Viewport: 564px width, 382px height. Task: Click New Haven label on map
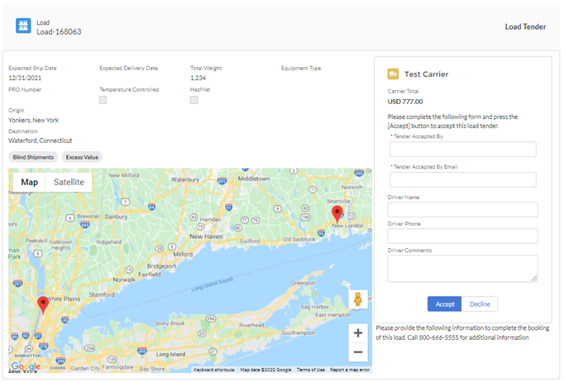pyautogui.click(x=206, y=236)
